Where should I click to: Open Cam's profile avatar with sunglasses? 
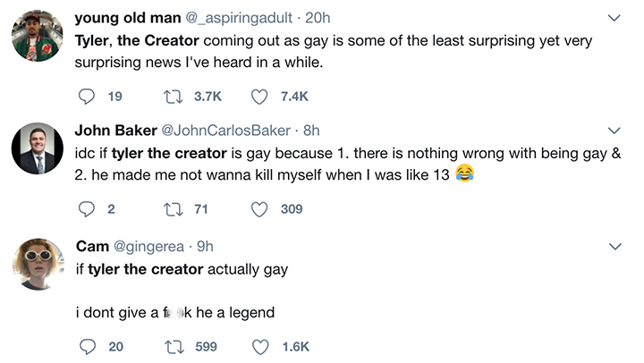coord(37,264)
